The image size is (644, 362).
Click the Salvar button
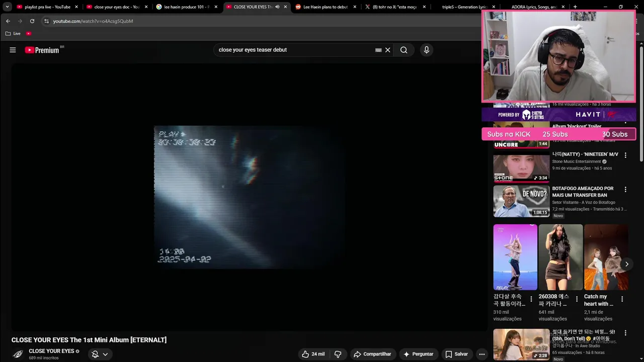click(456, 354)
